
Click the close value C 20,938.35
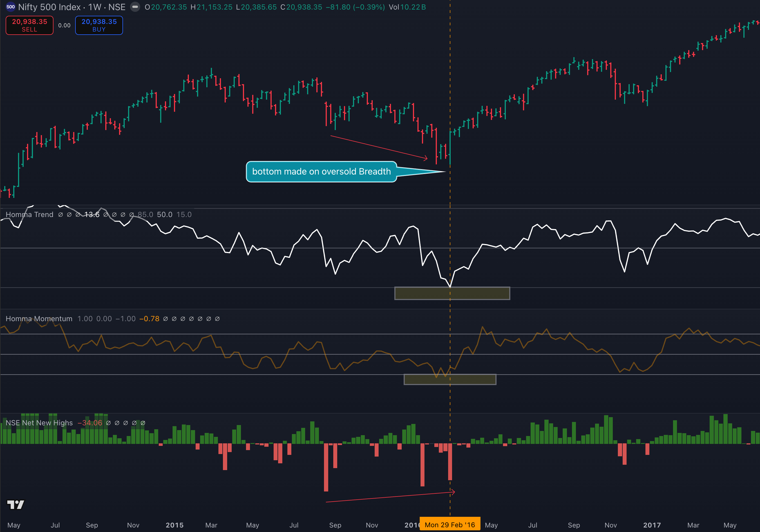[301, 7]
